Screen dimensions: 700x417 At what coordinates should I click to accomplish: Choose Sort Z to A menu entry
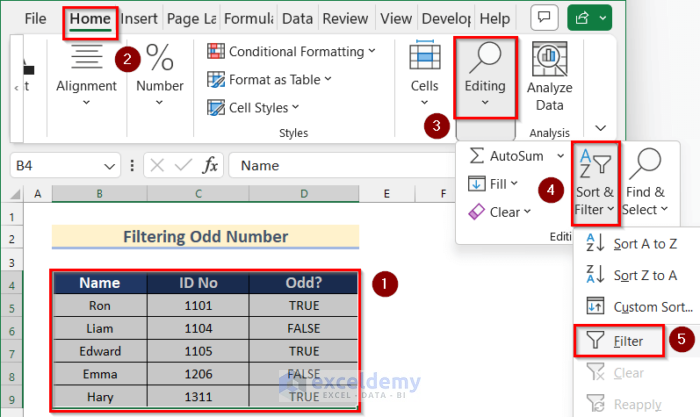637,275
